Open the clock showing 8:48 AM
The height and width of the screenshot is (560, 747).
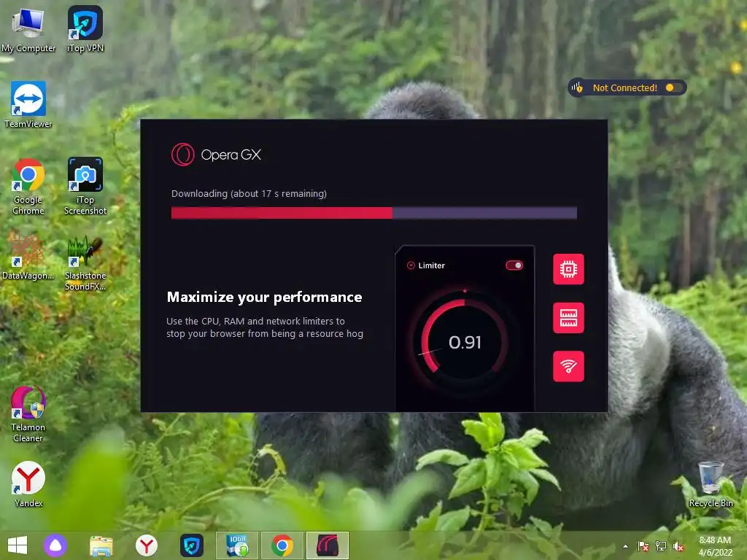tap(715, 546)
